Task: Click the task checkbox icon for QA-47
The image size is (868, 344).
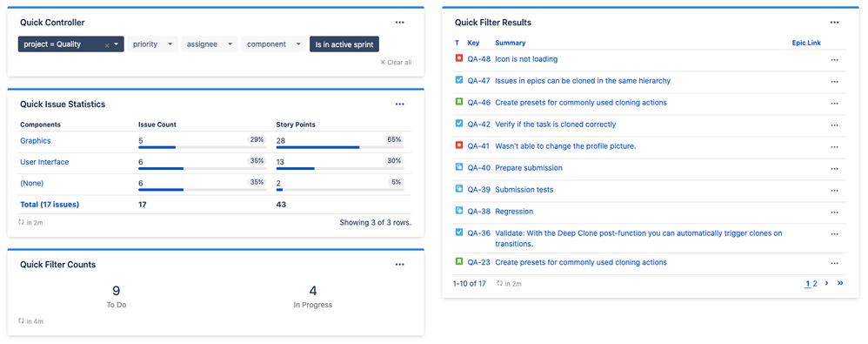Action: [x=459, y=80]
